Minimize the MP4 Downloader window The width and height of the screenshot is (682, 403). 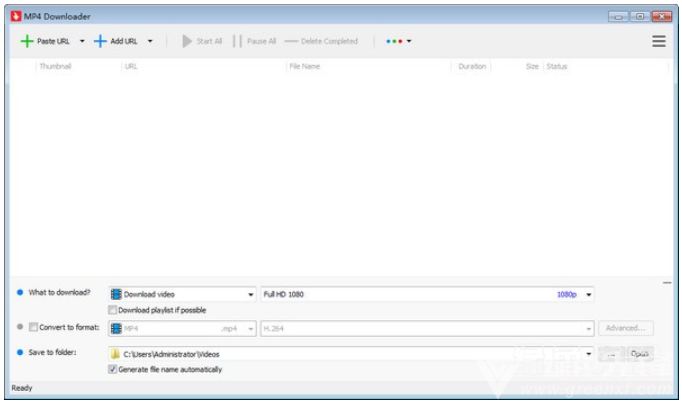click(x=618, y=17)
